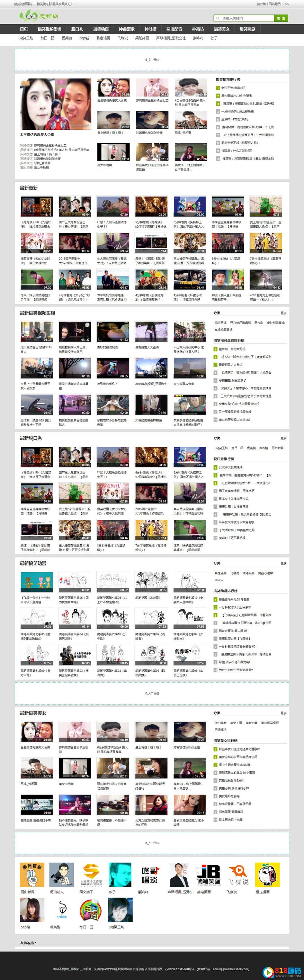The width and height of the screenshot is (304, 980).
Task: Open the 疯狂恶搞 category link
Action: (220, 323)
